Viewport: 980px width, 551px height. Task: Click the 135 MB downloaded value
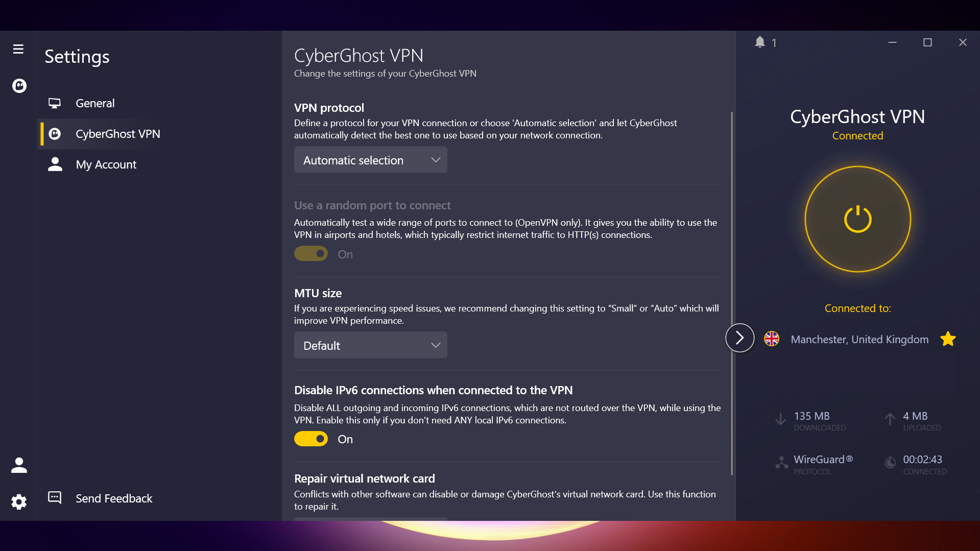click(811, 416)
